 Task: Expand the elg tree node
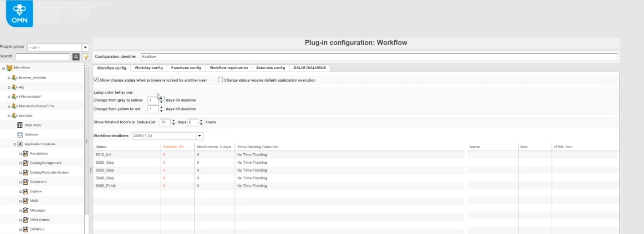click(x=9, y=87)
